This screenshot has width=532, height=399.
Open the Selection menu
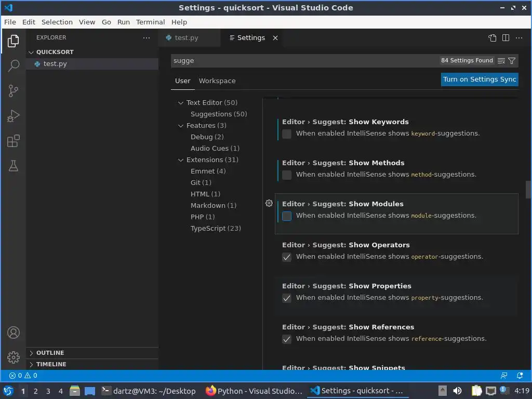[57, 22]
